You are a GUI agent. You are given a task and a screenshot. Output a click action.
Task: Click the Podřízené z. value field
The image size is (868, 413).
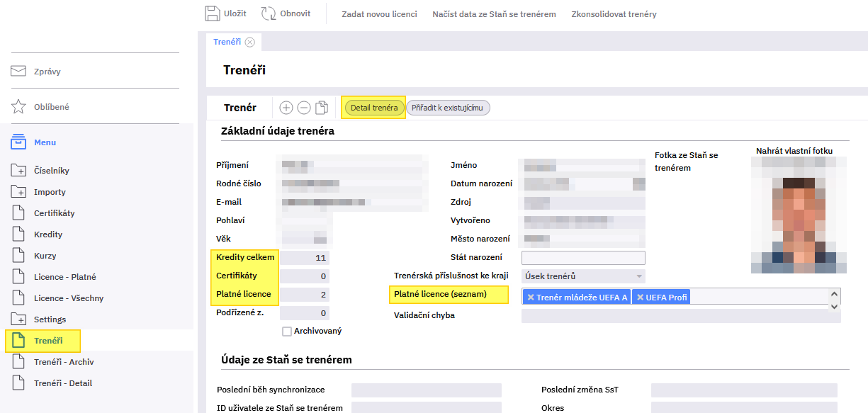tap(305, 313)
